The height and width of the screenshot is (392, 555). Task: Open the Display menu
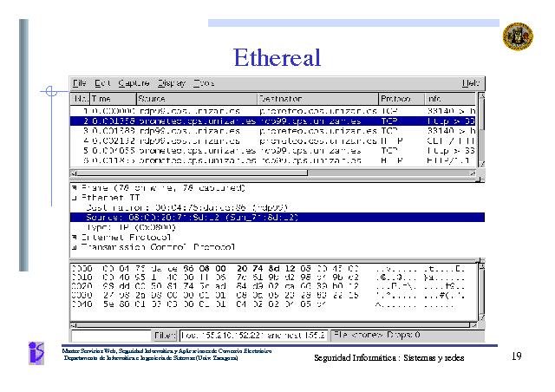point(172,83)
